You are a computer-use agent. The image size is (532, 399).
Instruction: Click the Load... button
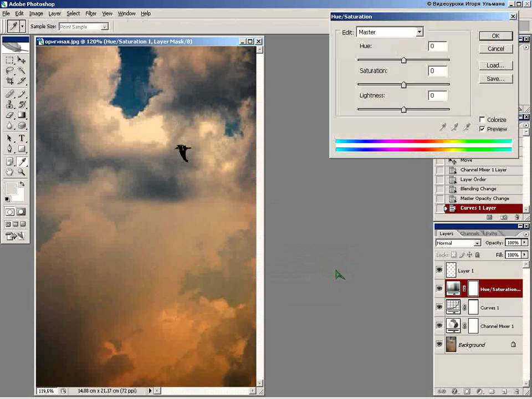coord(495,65)
